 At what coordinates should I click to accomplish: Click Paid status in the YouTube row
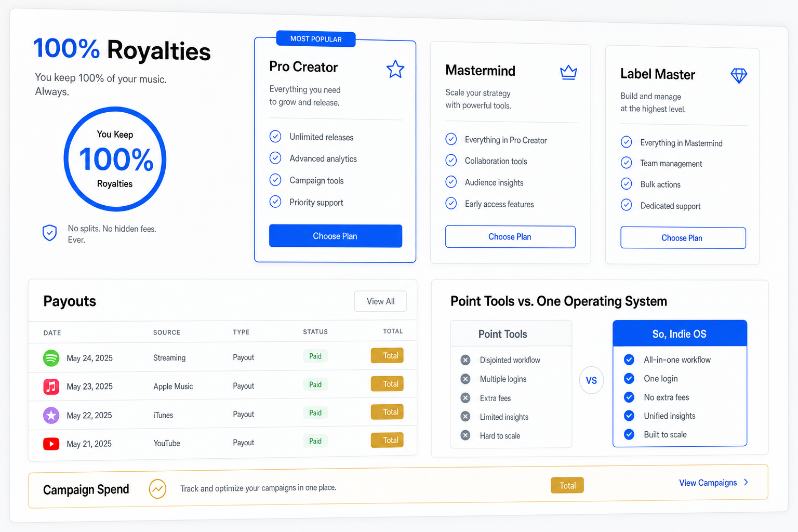315,441
